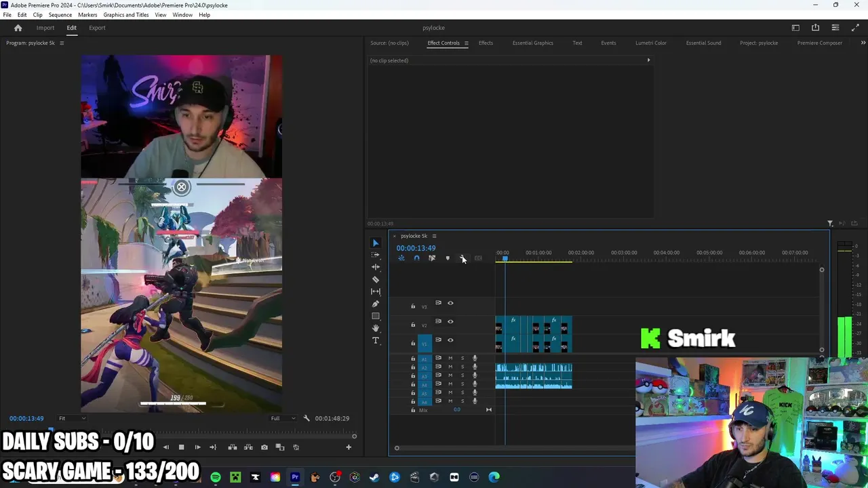
Task: Switch to the Essential Graphics tab
Action: (532, 43)
